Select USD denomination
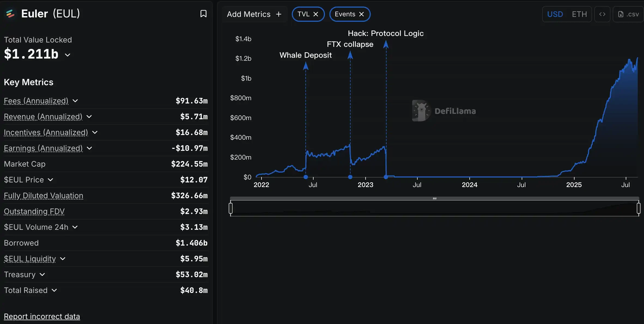This screenshot has width=644, height=324. click(555, 14)
